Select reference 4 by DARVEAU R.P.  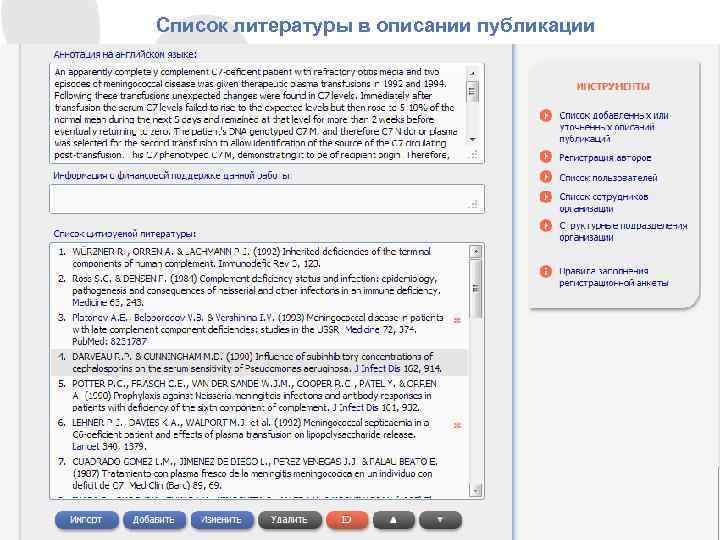[260, 363]
